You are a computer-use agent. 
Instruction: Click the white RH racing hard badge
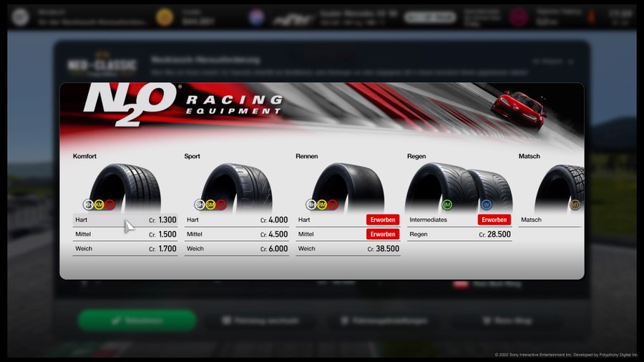pyautogui.click(x=311, y=205)
